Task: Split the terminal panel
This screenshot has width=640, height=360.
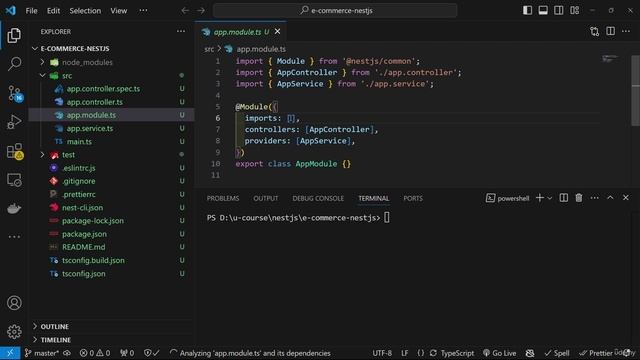Action: coord(563,198)
